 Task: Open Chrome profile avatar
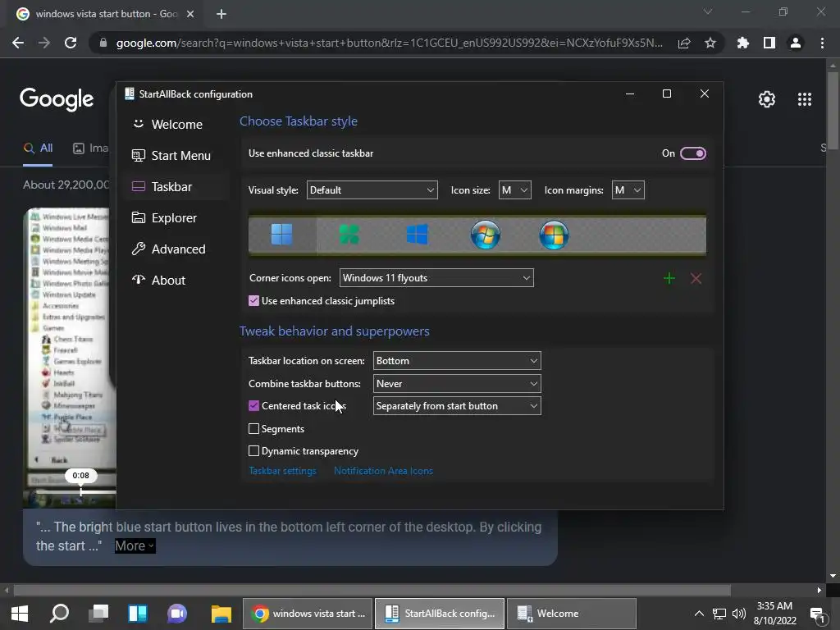click(x=796, y=43)
